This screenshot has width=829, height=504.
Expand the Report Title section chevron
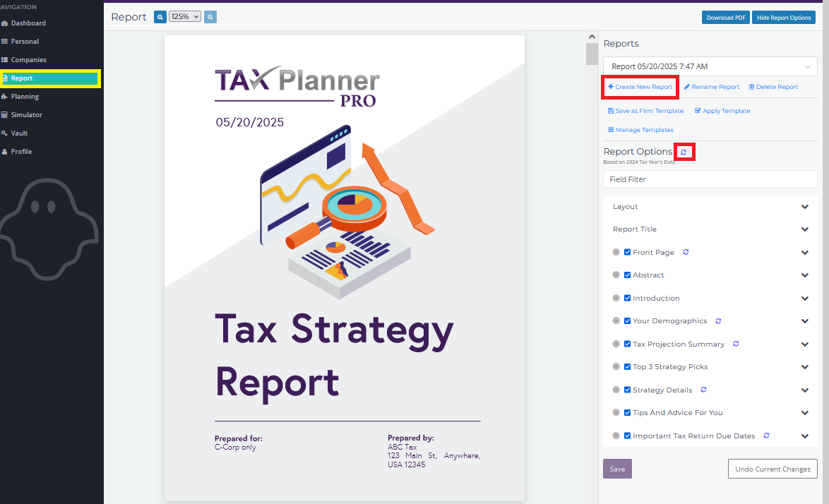(805, 229)
